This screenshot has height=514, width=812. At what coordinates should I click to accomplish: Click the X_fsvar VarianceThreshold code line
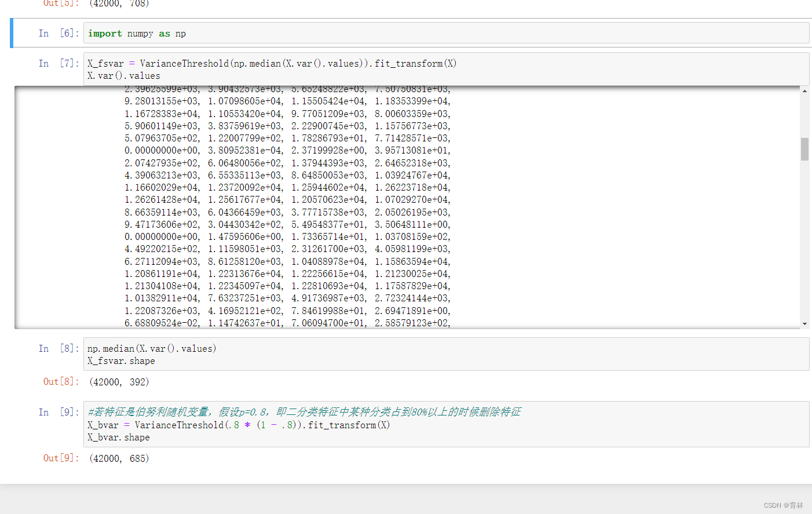pyautogui.click(x=272, y=63)
